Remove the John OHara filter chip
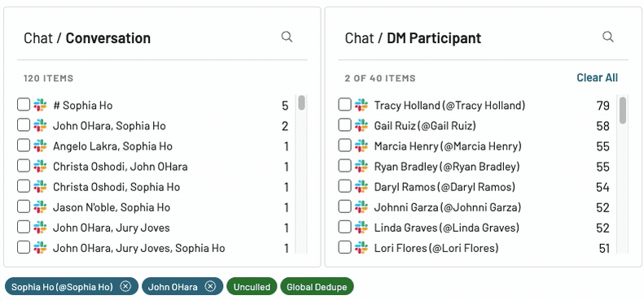Image resolution: width=644 pixels, height=300 pixels. (x=210, y=286)
